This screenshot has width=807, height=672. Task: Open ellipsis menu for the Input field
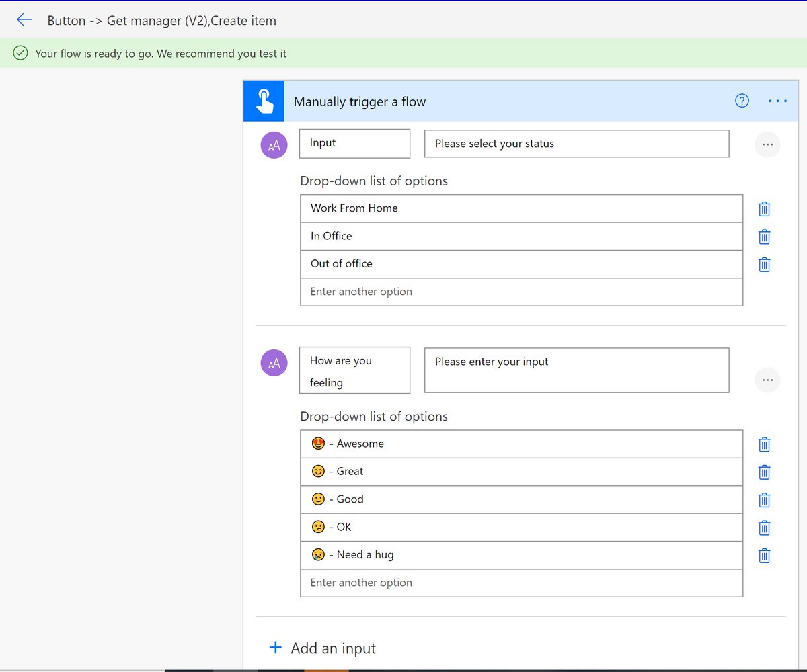coord(767,144)
